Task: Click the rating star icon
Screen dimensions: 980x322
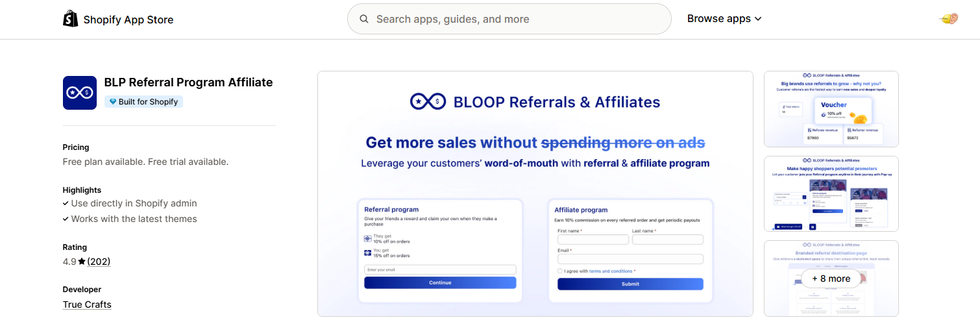Action: click(82, 262)
